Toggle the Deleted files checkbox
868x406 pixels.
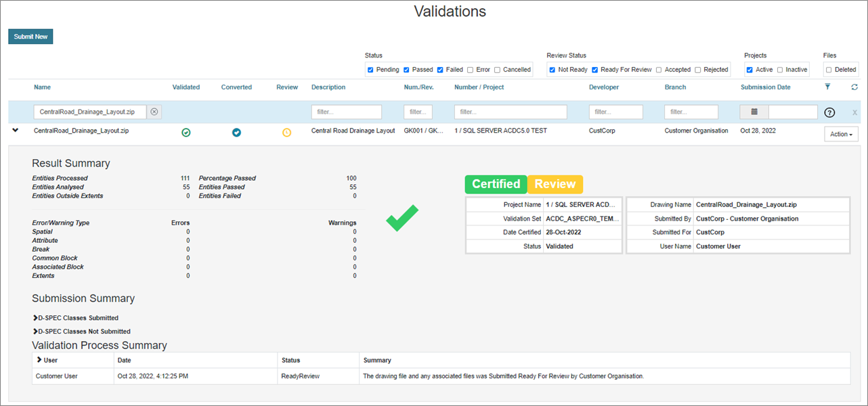click(x=829, y=70)
